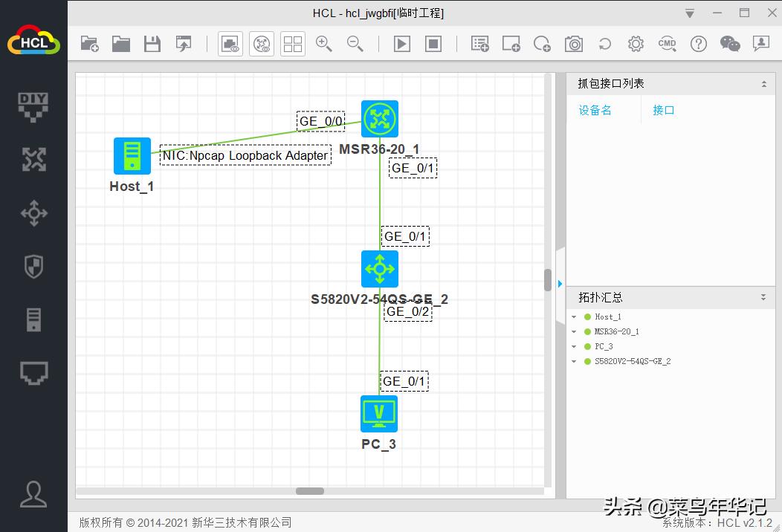782x532 pixels.
Task: Click the camera screenshot icon in toolbar
Action: click(573, 44)
